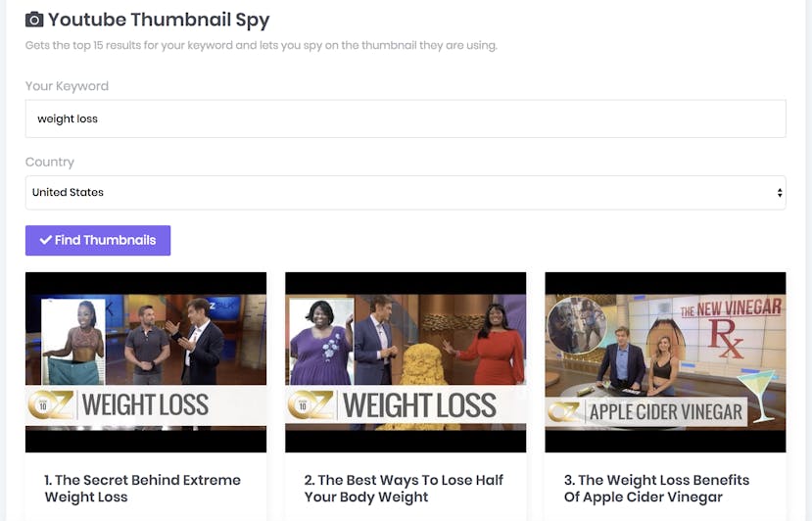Click the camera icon beside Youtube Thumbnail Spy
812x521 pixels.
(34, 20)
